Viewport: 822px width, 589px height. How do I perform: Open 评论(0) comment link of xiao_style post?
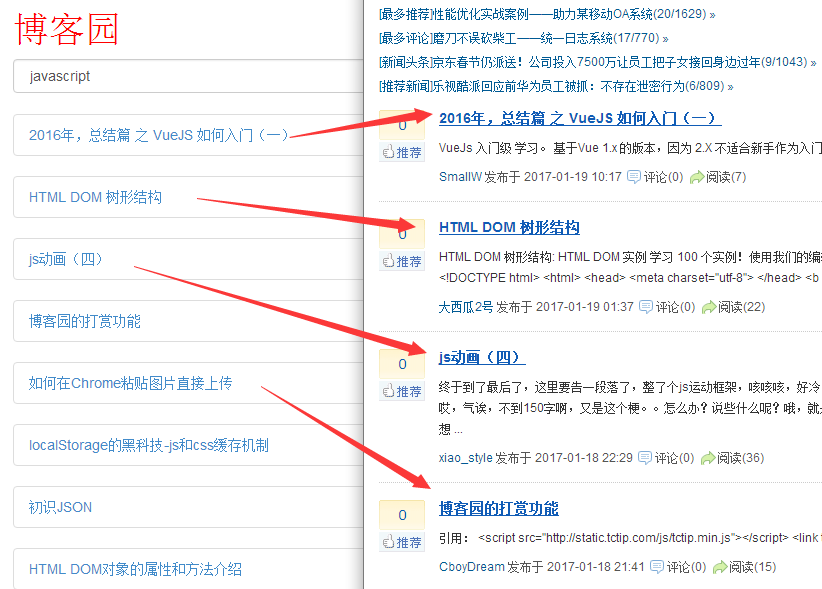tap(666, 458)
